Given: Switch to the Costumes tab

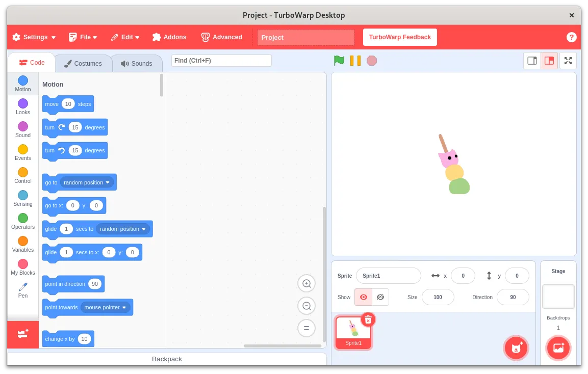Looking at the screenshot, I should [83, 63].
